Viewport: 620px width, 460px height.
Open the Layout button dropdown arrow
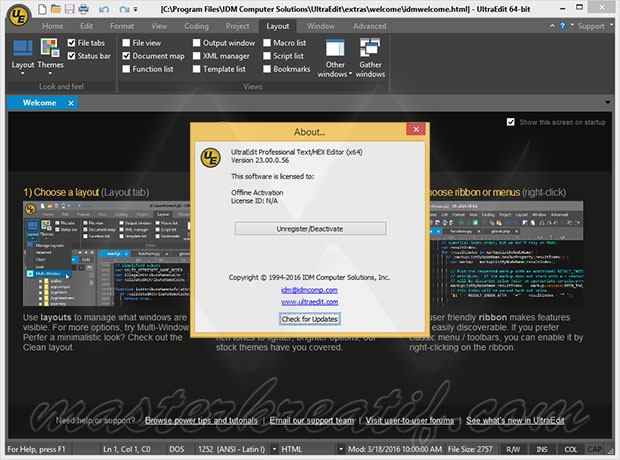[23, 73]
